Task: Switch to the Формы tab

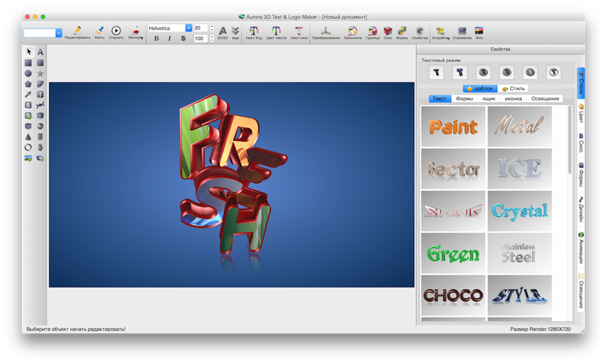Action: [x=464, y=99]
